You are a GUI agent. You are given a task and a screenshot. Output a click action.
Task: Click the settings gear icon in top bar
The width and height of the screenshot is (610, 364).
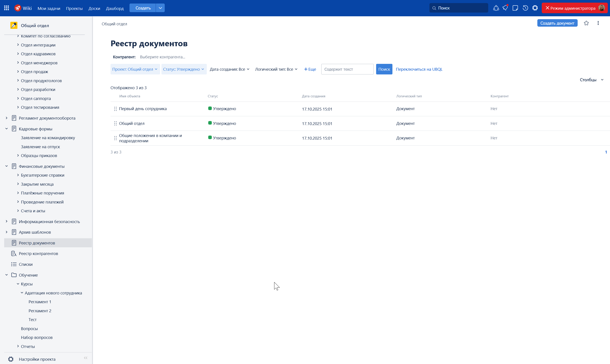535,8
